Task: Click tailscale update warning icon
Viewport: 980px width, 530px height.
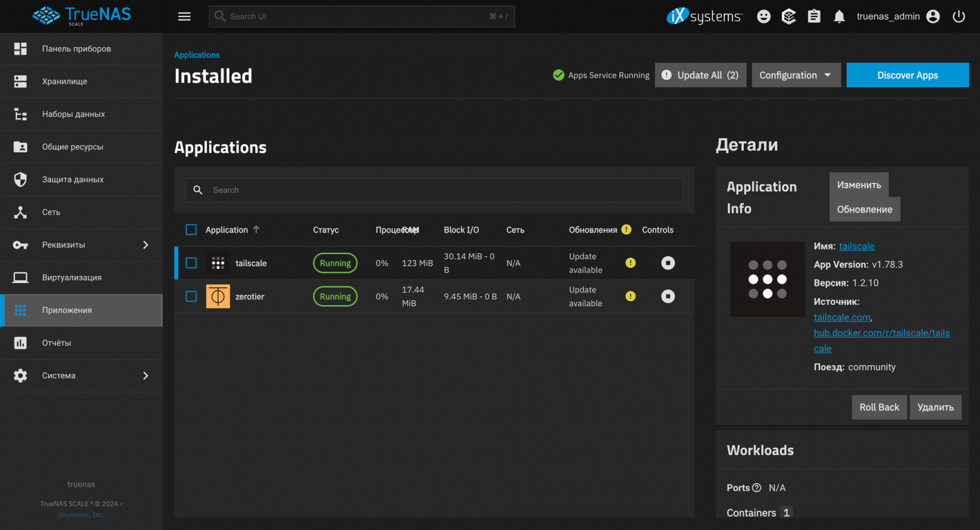Action: 631,263
